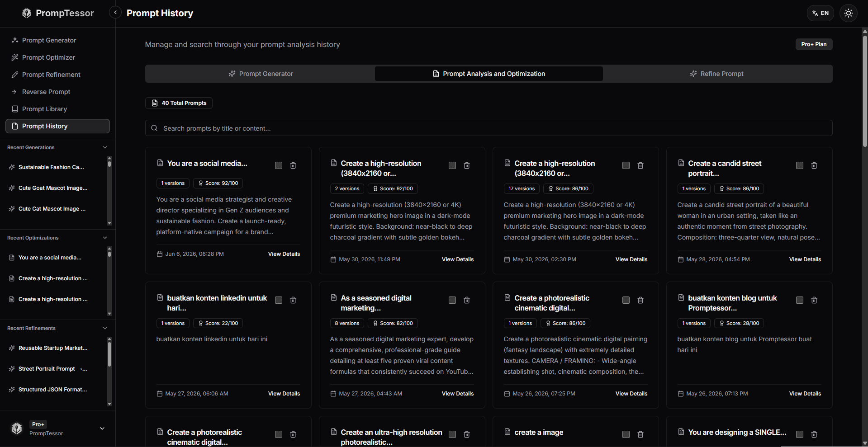Click document icon on 'You are a social media' card
This screenshot has width=868, height=447.
pyautogui.click(x=160, y=163)
